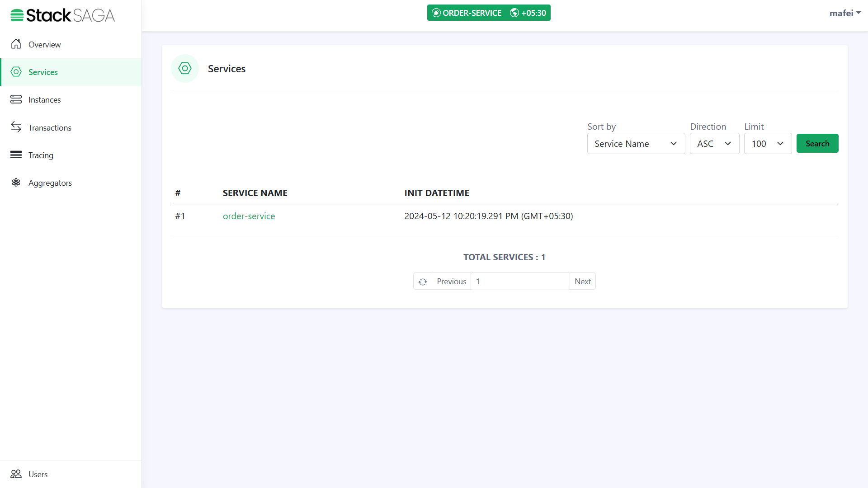Expand the mafei user menu

(845, 13)
